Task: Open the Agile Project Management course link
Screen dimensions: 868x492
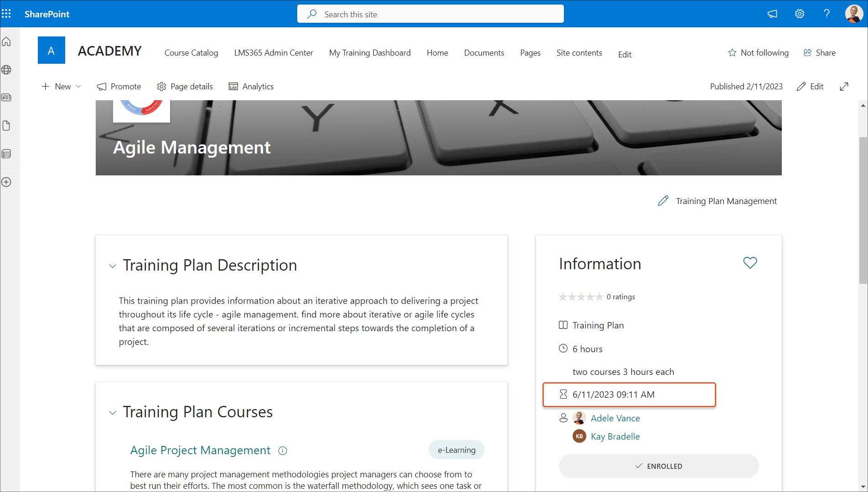Action: tap(200, 450)
